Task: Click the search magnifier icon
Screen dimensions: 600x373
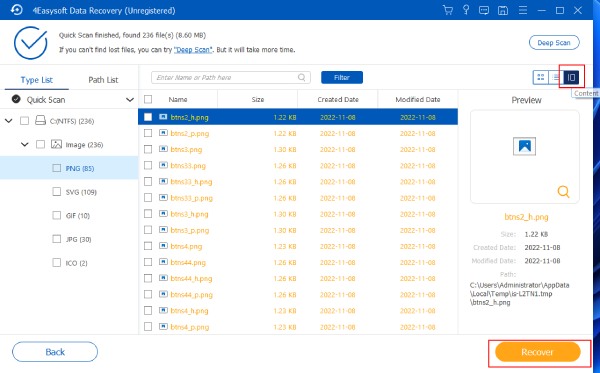Action: pyautogui.click(x=302, y=78)
